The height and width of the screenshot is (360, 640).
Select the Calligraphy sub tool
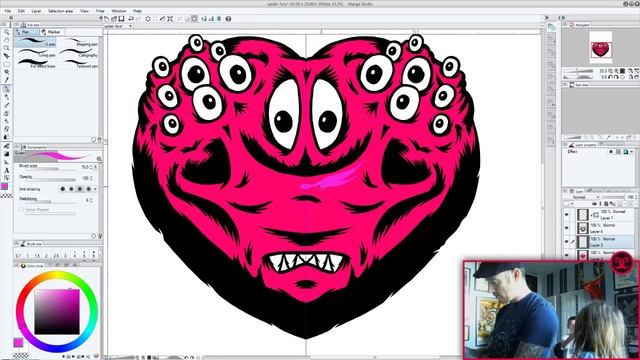80,53
